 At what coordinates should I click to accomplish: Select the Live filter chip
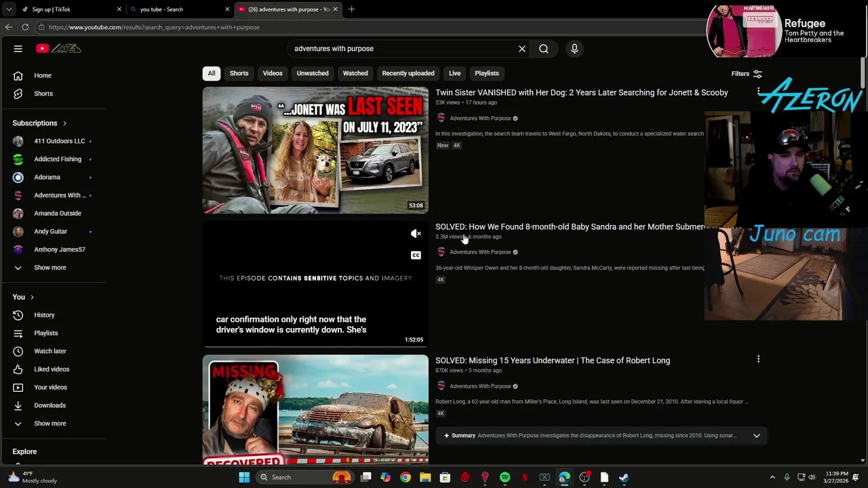(454, 73)
